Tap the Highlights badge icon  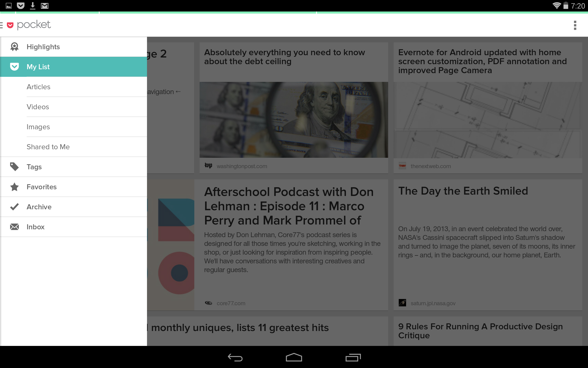point(14,47)
